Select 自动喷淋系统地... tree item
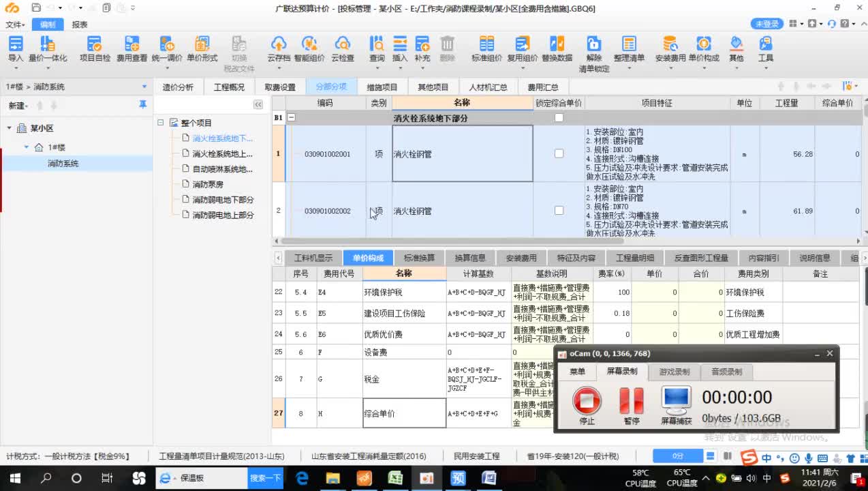Viewport: 868px width, 491px height. (x=222, y=169)
